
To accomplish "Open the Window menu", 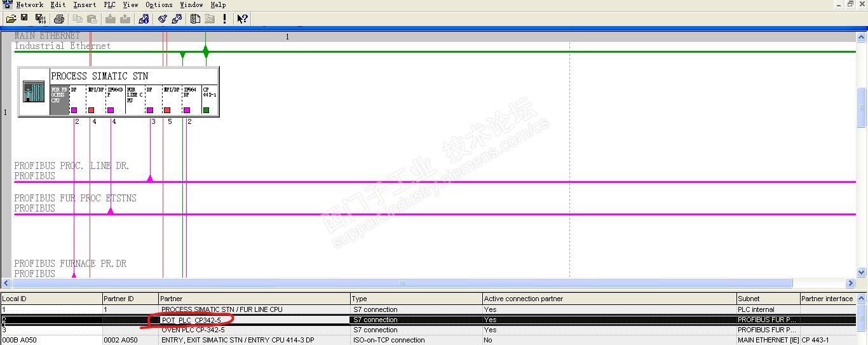I will point(191,4).
